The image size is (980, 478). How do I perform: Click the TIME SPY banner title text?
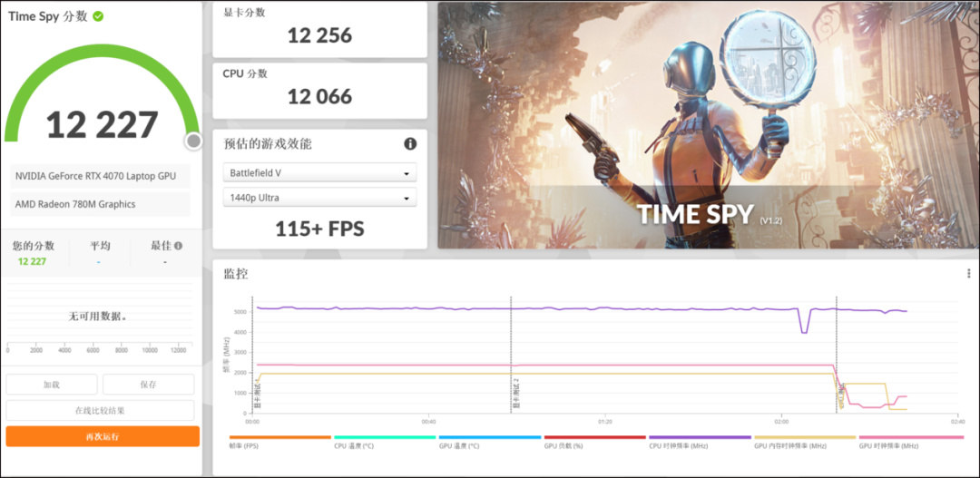696,214
